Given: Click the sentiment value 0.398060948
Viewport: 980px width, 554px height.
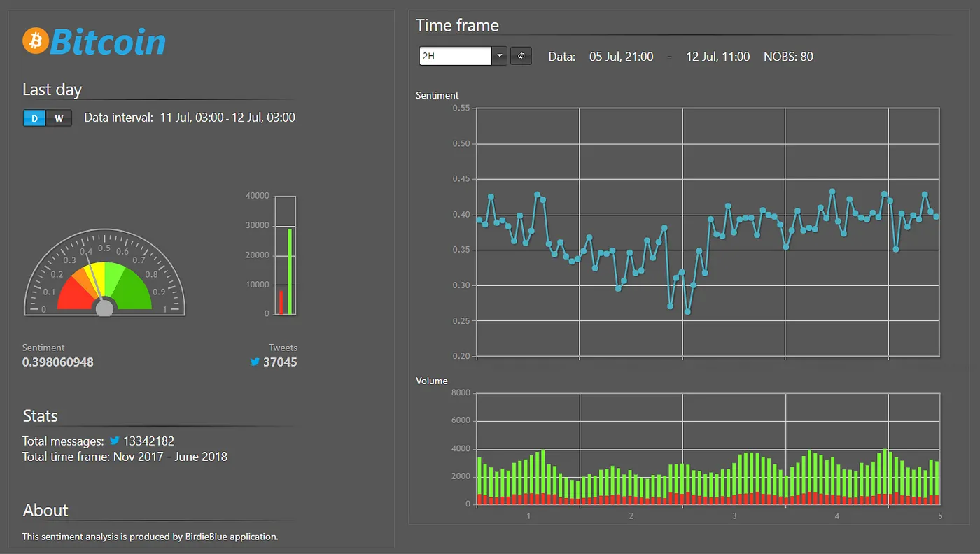Looking at the screenshot, I should pos(58,362).
